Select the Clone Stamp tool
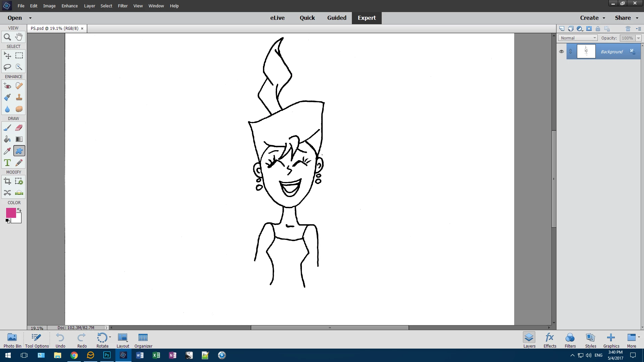 click(19, 97)
